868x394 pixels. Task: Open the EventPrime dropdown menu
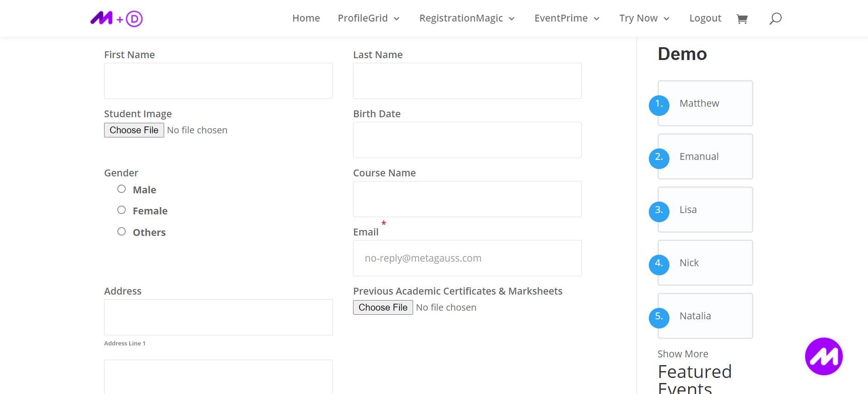click(x=567, y=18)
